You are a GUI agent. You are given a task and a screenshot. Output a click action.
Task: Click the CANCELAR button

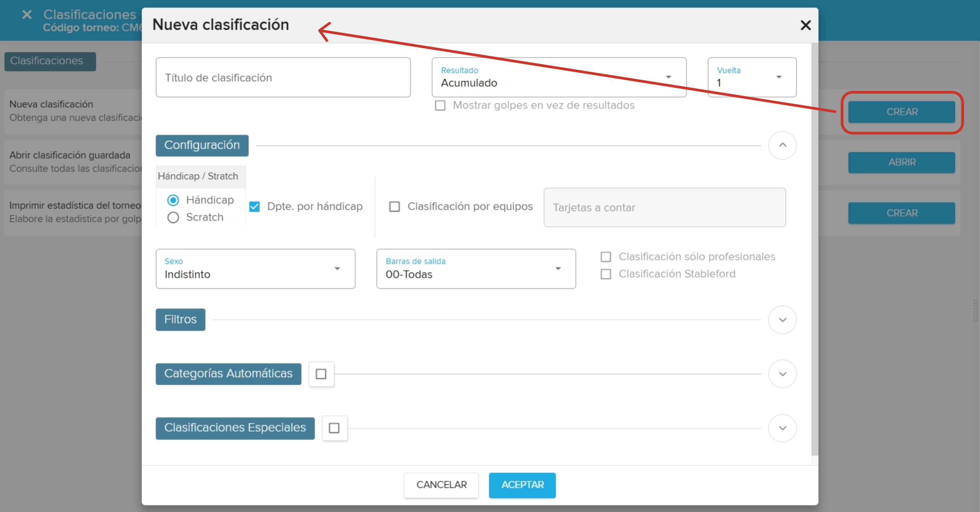click(441, 485)
